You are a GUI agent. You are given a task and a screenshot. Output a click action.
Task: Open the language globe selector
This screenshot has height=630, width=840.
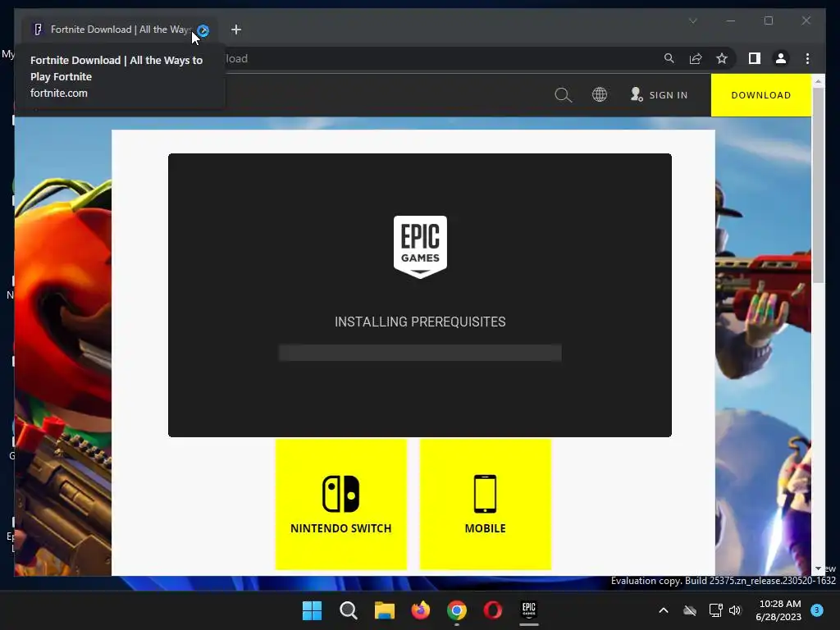pos(600,95)
